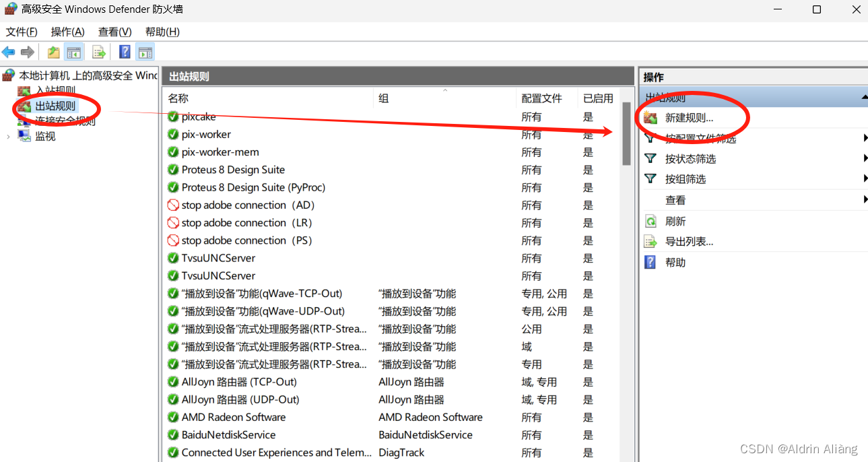Viewport: 868px width, 462px height.
Task: Click the filter funnel icon beside 按组筛选
Action: coord(650,179)
